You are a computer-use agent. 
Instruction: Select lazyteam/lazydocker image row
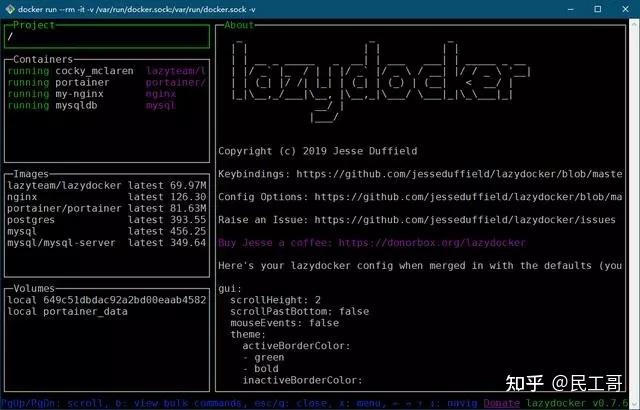click(x=107, y=186)
